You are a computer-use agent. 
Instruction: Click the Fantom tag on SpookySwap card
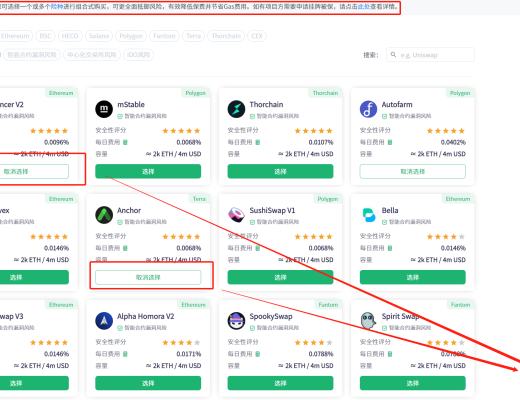pos(328,305)
